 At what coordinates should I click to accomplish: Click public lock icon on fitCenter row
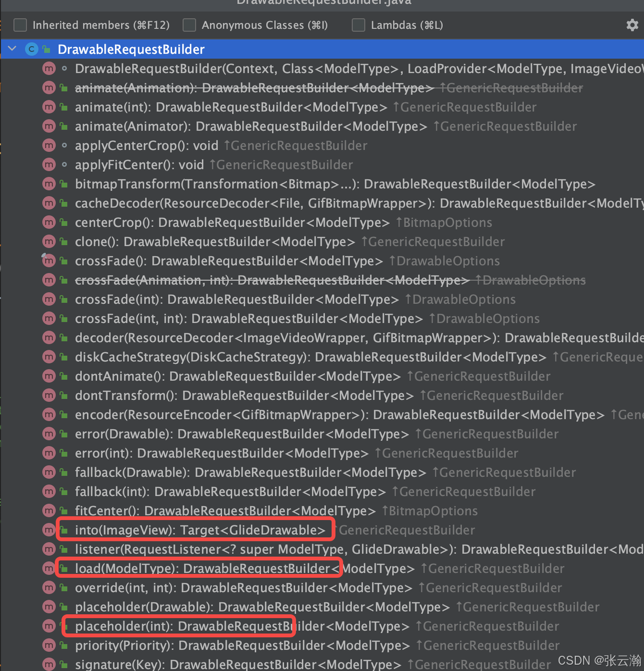tap(63, 511)
